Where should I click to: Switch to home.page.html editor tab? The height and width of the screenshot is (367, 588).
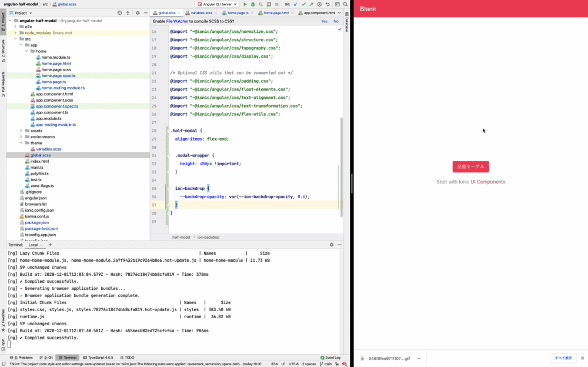coord(276,13)
